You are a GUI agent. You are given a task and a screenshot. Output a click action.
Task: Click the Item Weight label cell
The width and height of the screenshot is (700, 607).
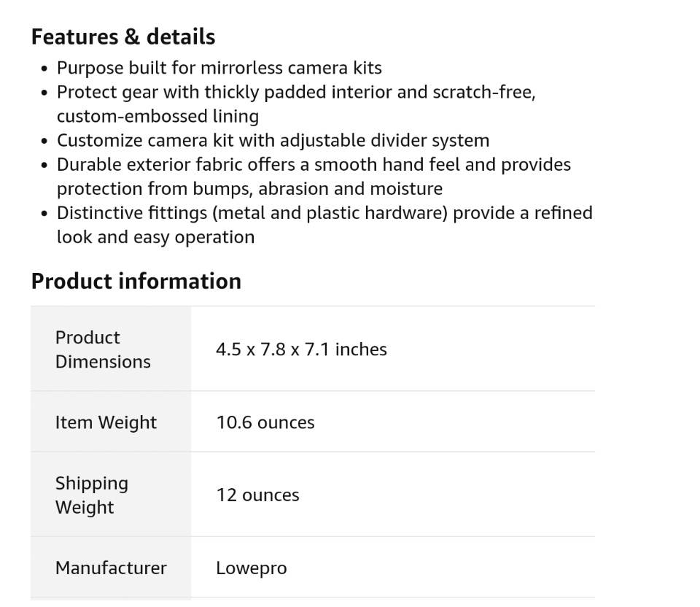pyautogui.click(x=106, y=422)
